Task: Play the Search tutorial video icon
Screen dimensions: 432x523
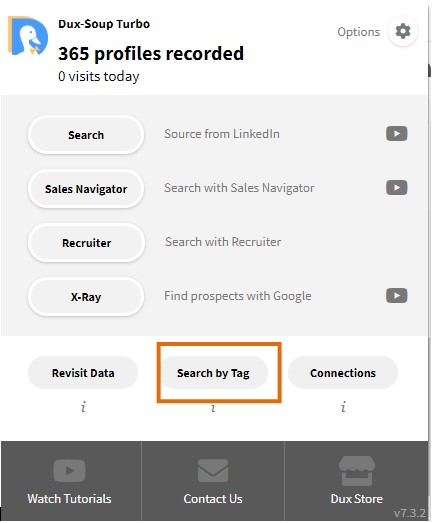Action: [x=397, y=134]
